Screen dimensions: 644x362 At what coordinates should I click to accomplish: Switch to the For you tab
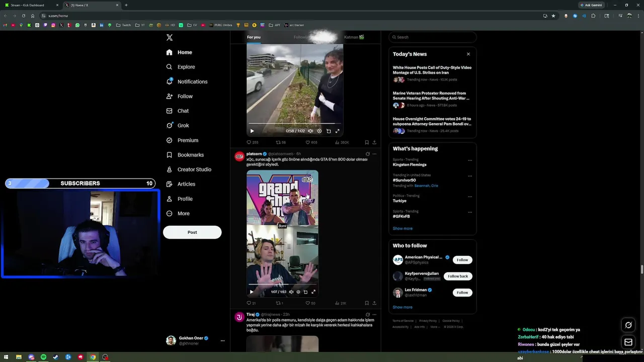click(x=254, y=37)
